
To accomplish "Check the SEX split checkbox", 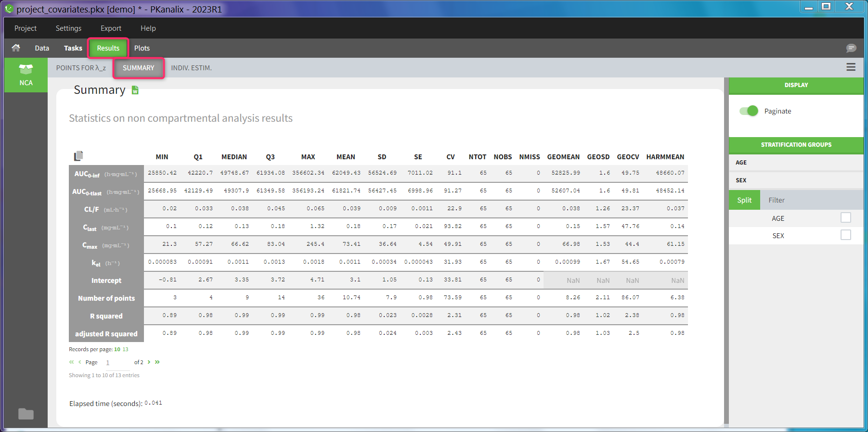I will 845,235.
